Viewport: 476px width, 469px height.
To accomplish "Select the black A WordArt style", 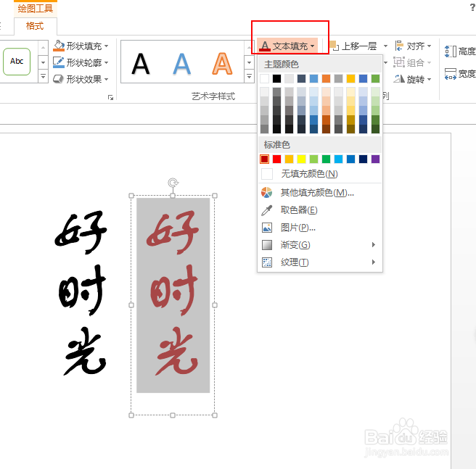I will click(141, 64).
